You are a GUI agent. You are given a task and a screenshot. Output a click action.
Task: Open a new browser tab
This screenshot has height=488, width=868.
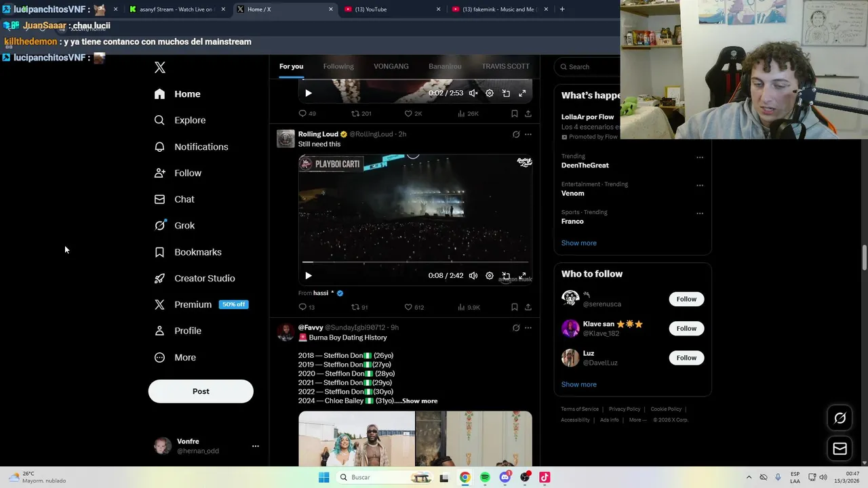[x=562, y=9]
